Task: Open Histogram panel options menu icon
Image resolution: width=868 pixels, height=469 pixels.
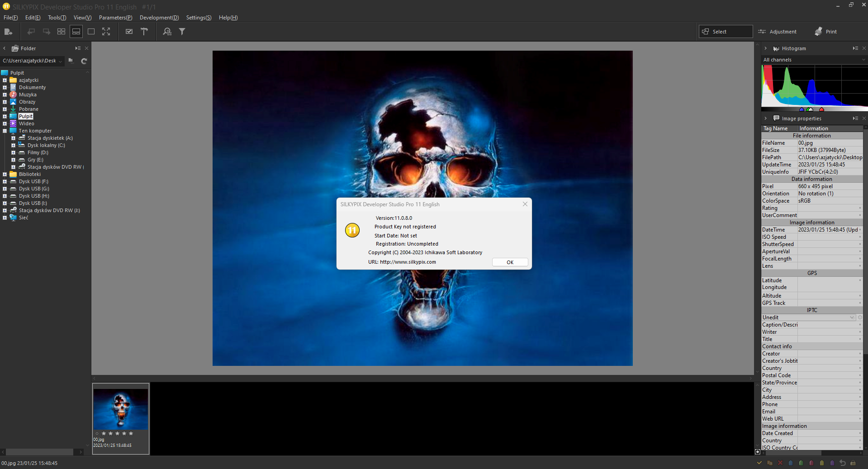Action: pyautogui.click(x=855, y=48)
